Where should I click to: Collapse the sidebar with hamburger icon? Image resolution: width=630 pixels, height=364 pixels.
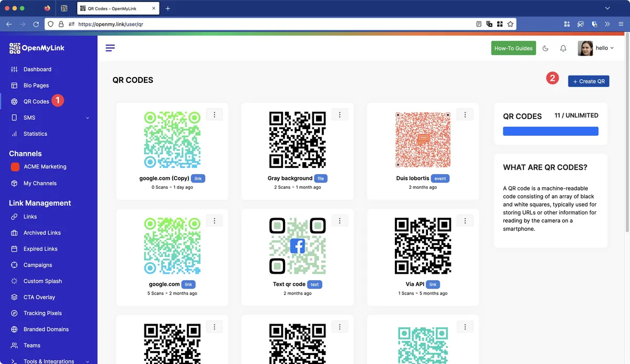(x=110, y=48)
